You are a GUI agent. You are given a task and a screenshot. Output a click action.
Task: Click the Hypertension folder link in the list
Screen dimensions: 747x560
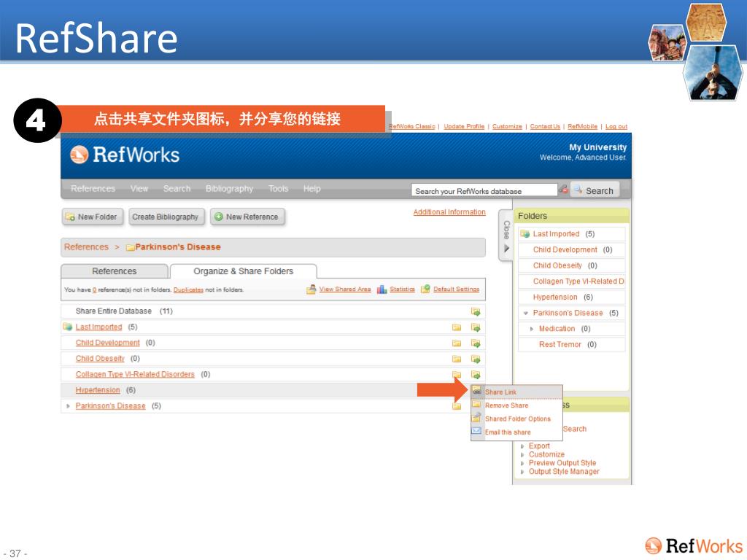coord(98,390)
